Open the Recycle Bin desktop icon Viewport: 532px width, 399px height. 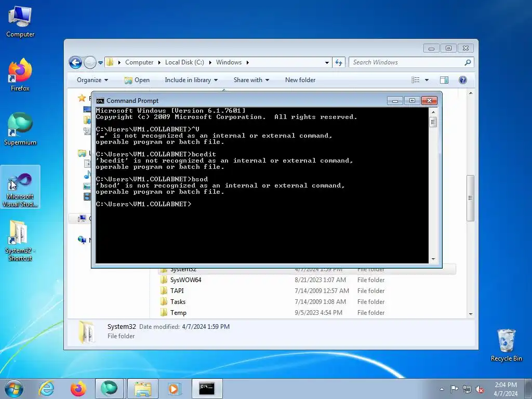pyautogui.click(x=506, y=345)
